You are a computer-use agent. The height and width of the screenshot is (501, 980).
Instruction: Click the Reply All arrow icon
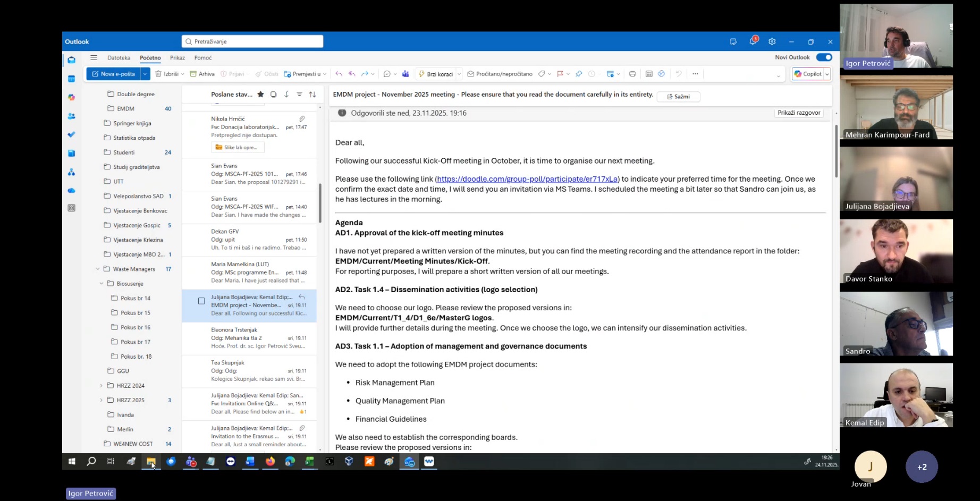[352, 74]
